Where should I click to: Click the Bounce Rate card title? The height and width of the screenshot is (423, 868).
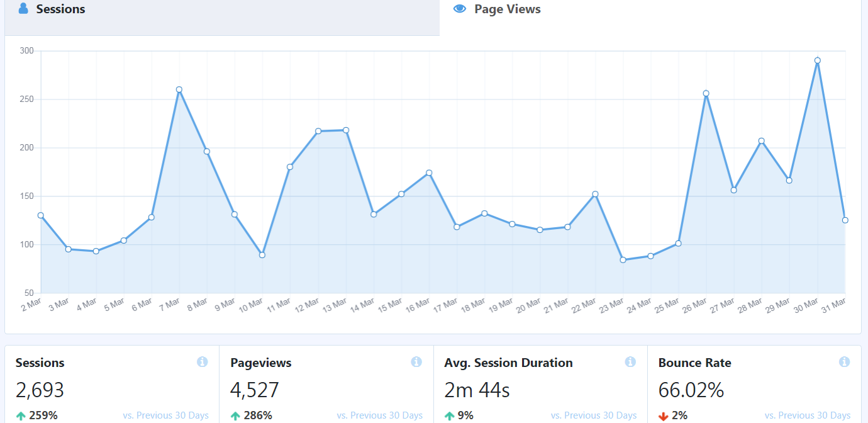tap(695, 363)
